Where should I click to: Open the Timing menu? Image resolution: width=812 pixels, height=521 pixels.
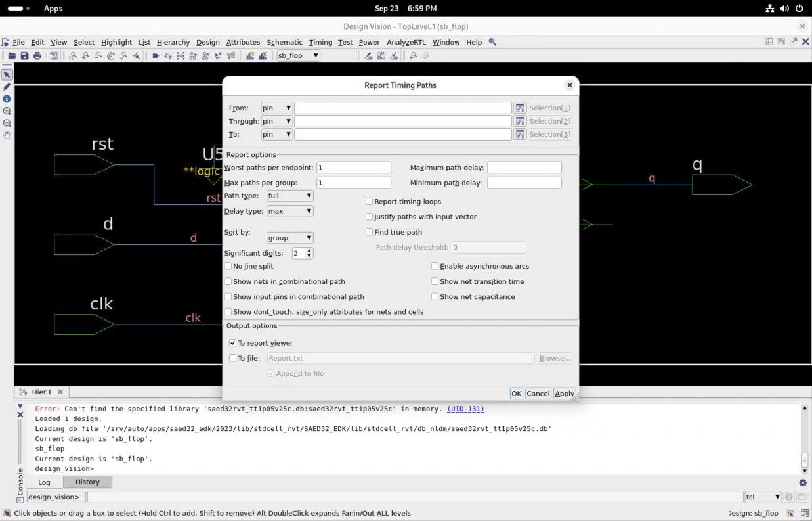(320, 42)
